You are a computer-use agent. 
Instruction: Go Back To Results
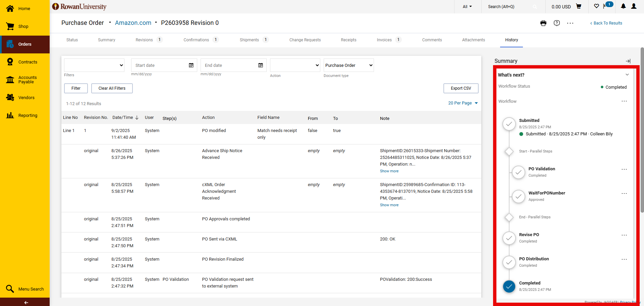[x=606, y=23]
